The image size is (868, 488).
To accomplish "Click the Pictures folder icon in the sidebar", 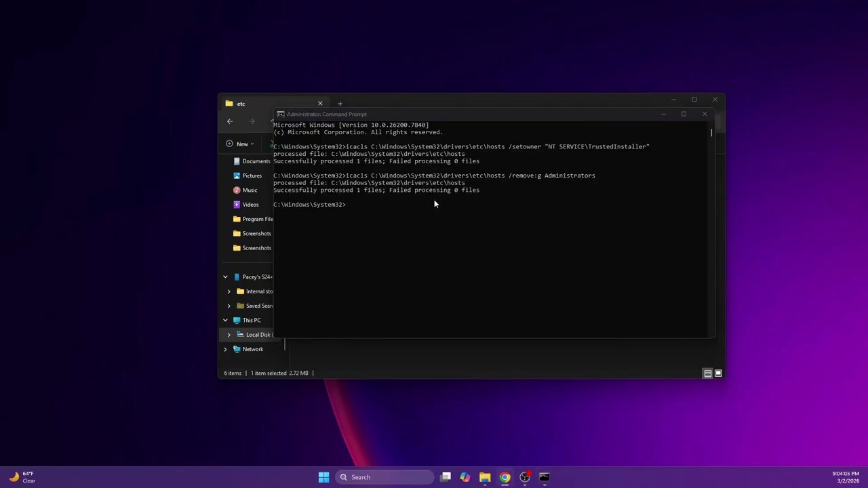I will [237, 176].
